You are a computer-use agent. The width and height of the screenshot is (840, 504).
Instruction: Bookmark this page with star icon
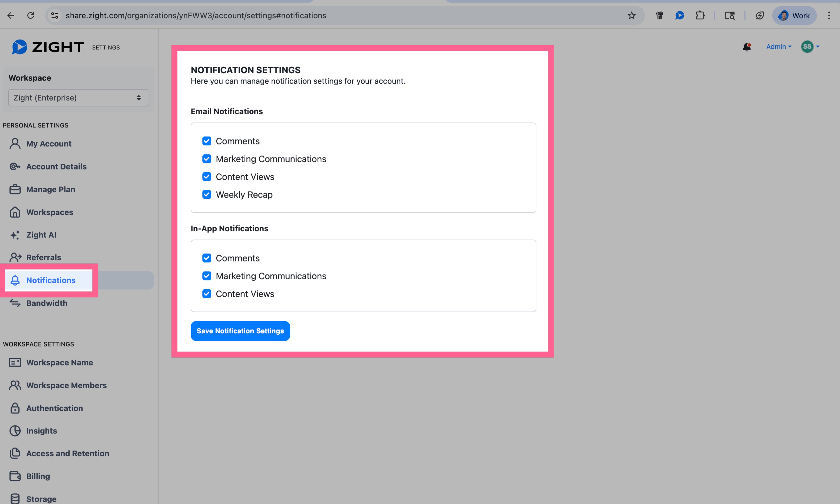tap(631, 15)
